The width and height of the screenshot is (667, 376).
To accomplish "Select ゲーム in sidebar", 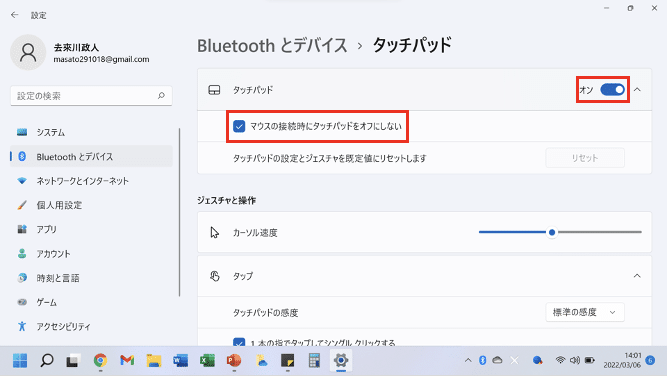I will point(91,302).
